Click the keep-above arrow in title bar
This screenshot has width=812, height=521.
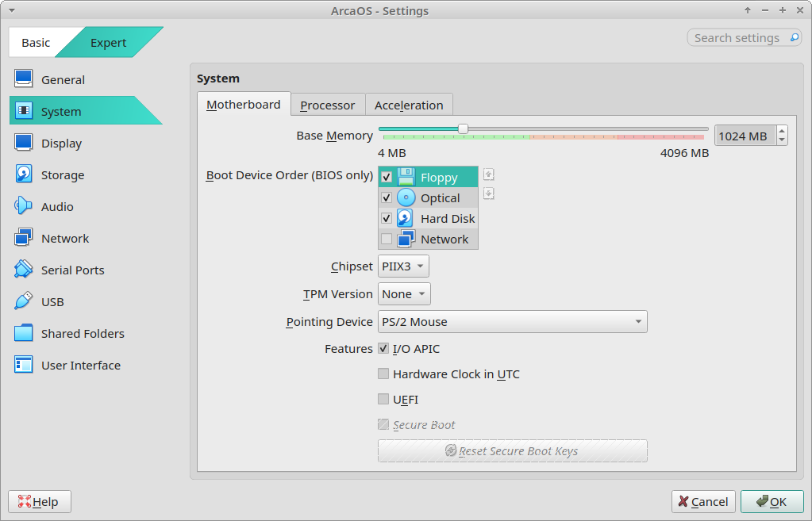[x=747, y=10]
